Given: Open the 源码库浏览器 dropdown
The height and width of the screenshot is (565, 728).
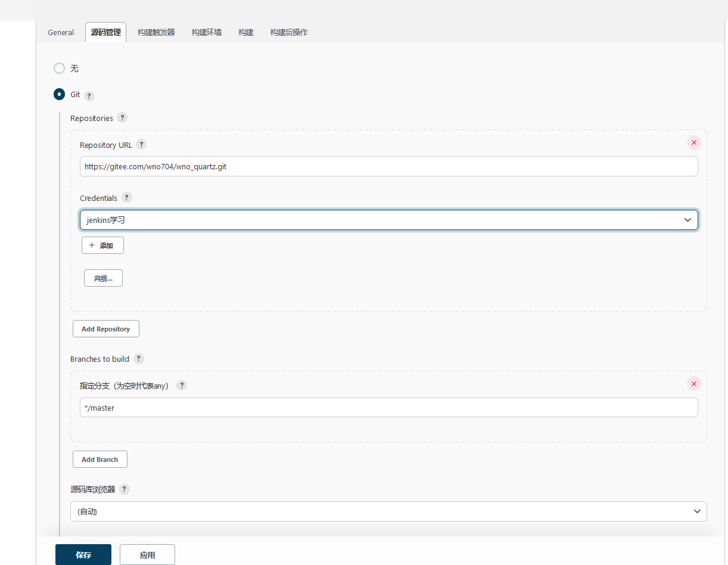Looking at the screenshot, I should [388, 511].
